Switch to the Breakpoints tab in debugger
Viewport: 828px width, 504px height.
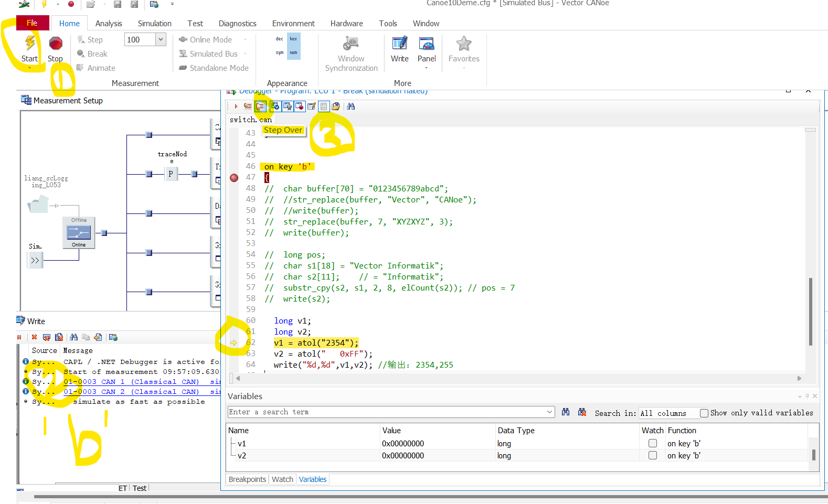pyautogui.click(x=248, y=479)
